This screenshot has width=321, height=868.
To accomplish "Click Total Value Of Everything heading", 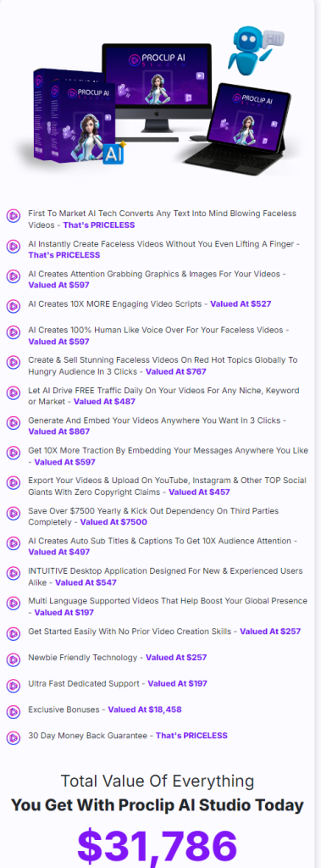I will tap(158, 781).
